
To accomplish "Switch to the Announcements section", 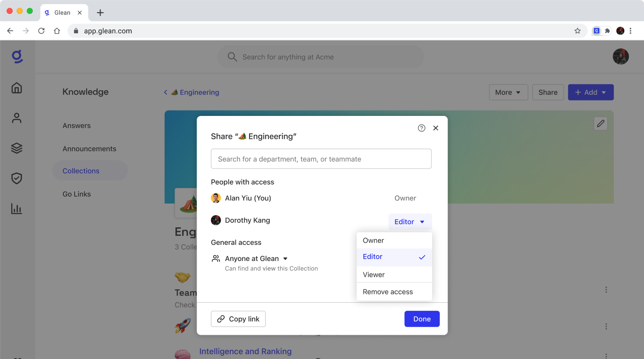I will pyautogui.click(x=89, y=148).
